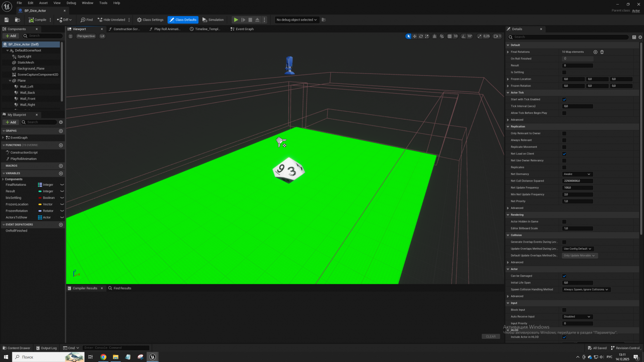The image size is (644, 362).
Task: Open Spawn Collision Handling Method dropdown
Action: (x=586, y=289)
